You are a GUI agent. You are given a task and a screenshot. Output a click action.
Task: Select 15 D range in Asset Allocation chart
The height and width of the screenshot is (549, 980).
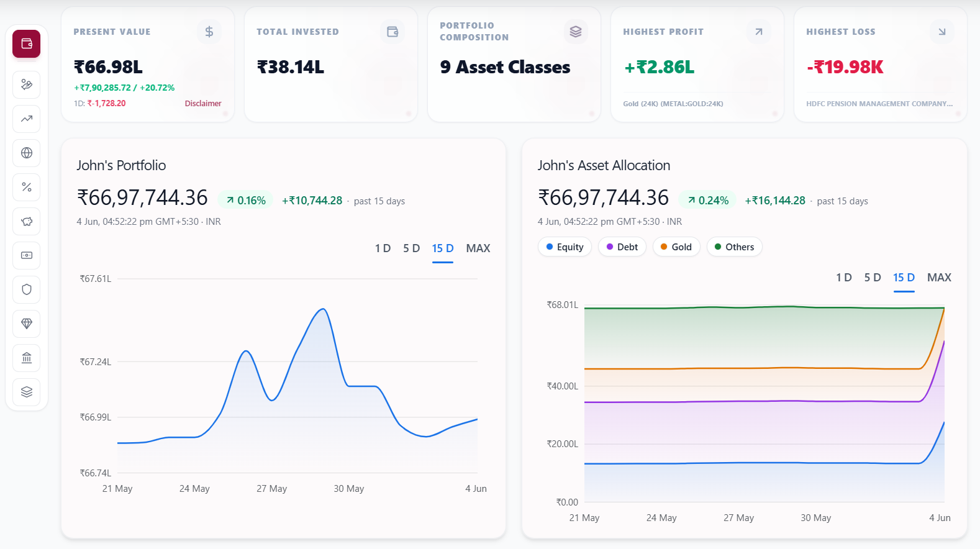904,278
